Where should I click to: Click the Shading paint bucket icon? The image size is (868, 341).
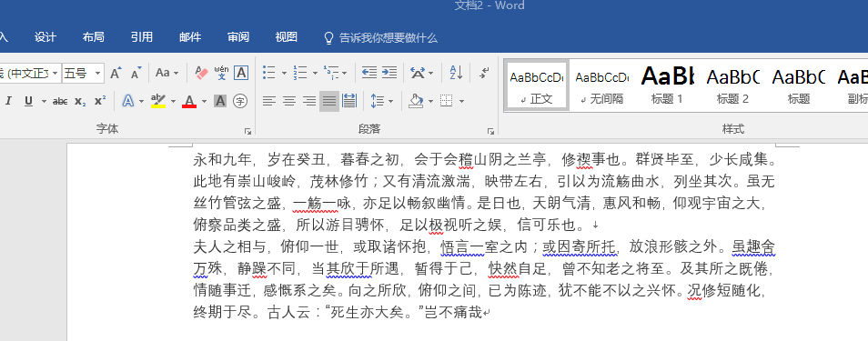416,101
